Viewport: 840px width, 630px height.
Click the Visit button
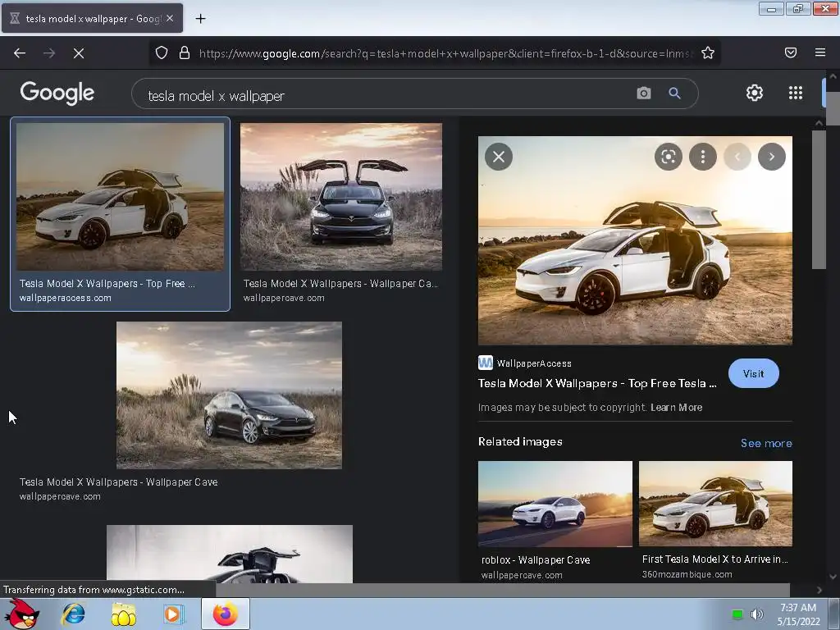(x=753, y=373)
